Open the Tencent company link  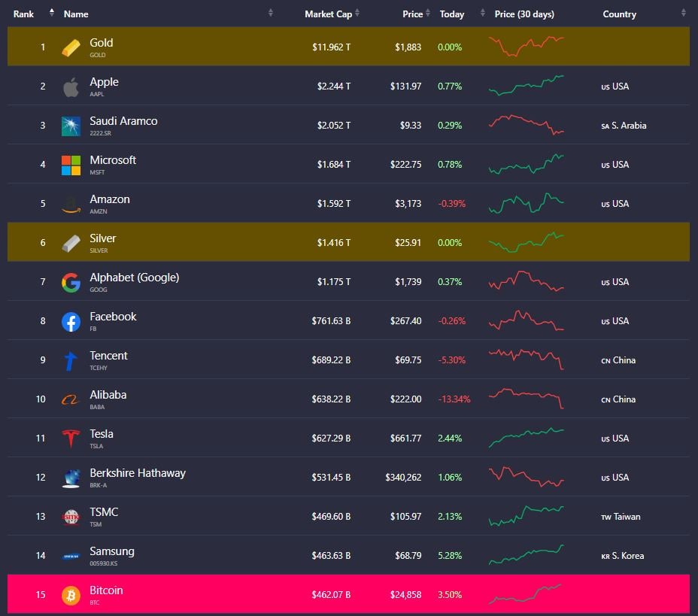[x=108, y=356]
